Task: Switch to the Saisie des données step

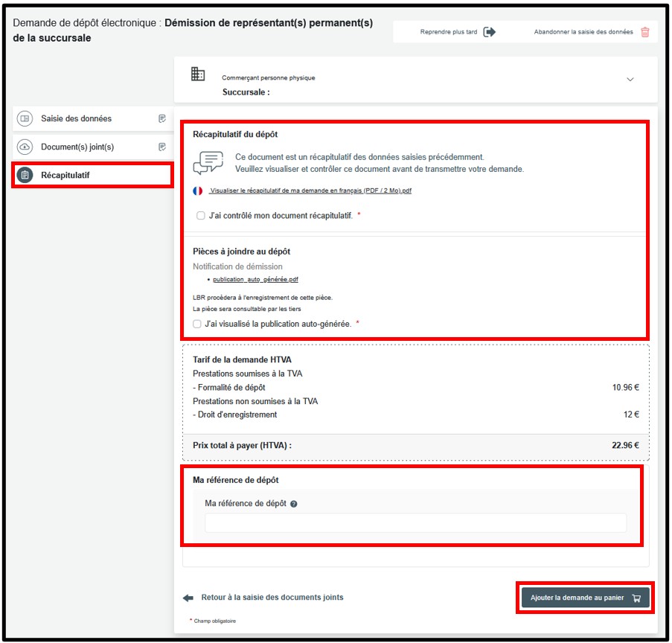Action: (76, 118)
